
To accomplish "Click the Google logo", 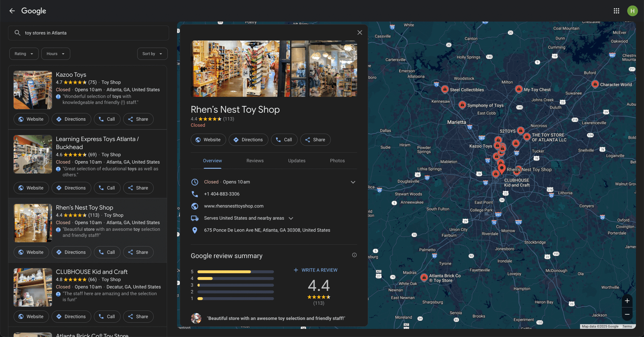I will (x=34, y=11).
